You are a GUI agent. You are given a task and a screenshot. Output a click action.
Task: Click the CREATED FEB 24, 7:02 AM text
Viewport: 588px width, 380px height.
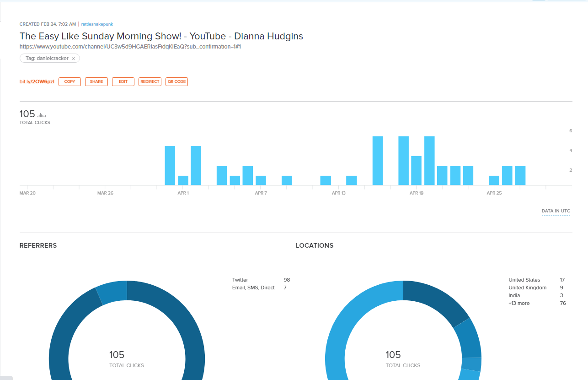coord(48,24)
